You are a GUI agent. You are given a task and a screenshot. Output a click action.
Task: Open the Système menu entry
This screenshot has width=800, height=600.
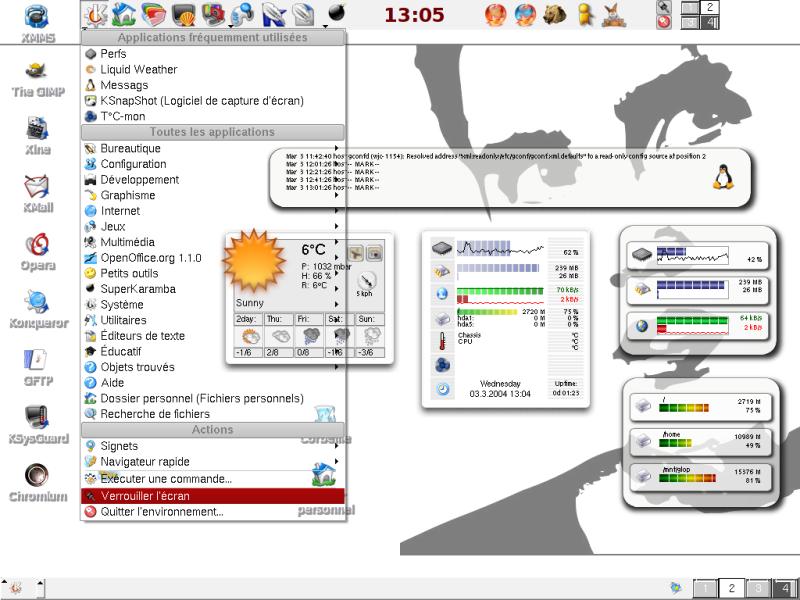tap(213, 305)
